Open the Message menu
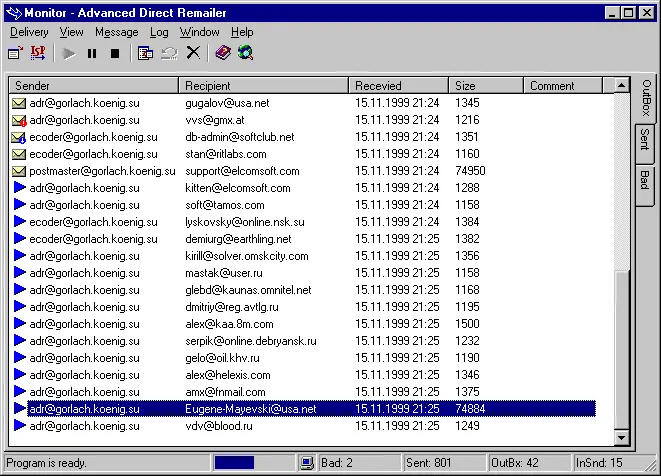This screenshot has height=476, width=661. pyautogui.click(x=117, y=32)
